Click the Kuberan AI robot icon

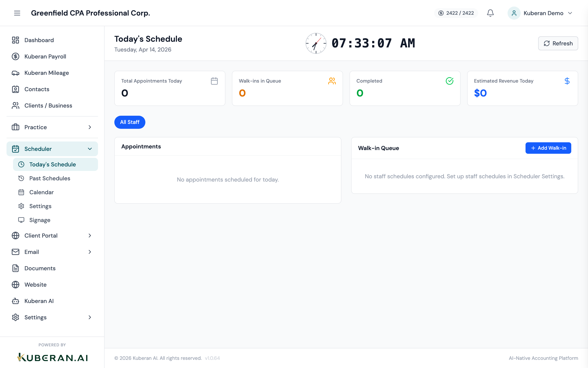click(16, 301)
